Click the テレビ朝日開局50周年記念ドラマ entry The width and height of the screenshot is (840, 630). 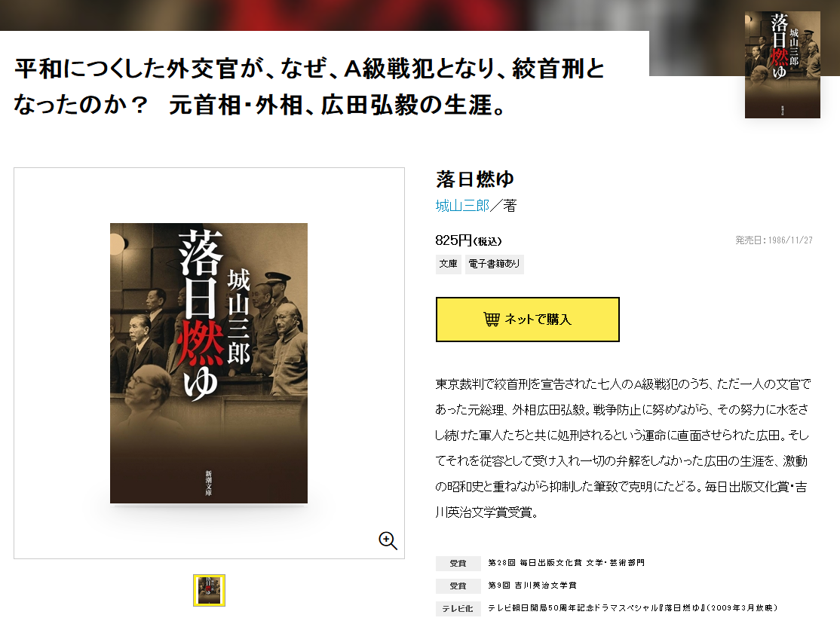(x=633, y=607)
